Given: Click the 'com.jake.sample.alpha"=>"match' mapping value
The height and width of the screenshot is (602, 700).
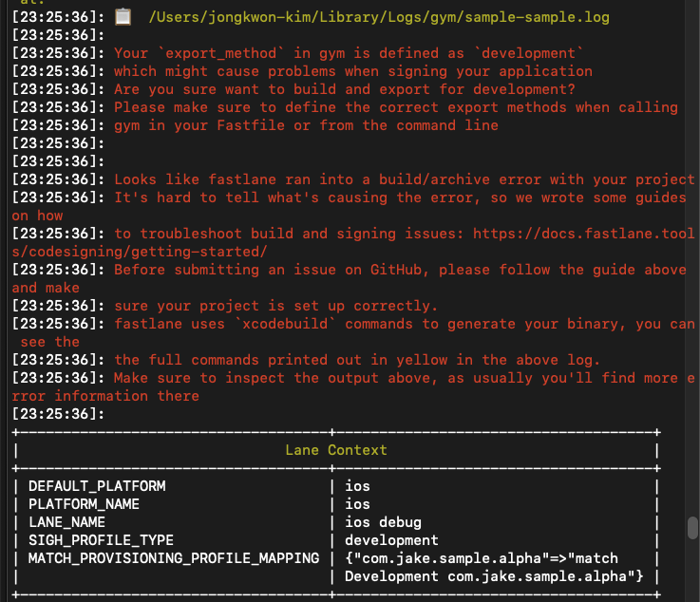Looking at the screenshot, I should [x=482, y=558].
